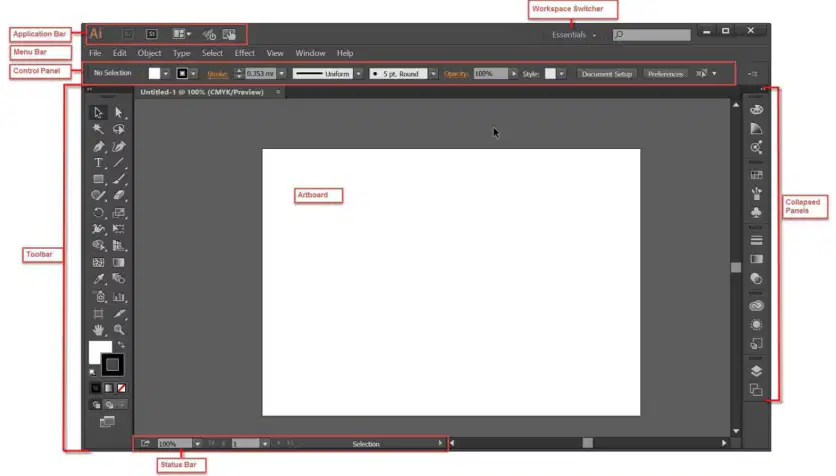Open the Brushes panel icon
The height and width of the screenshot is (476, 836).
click(x=756, y=193)
